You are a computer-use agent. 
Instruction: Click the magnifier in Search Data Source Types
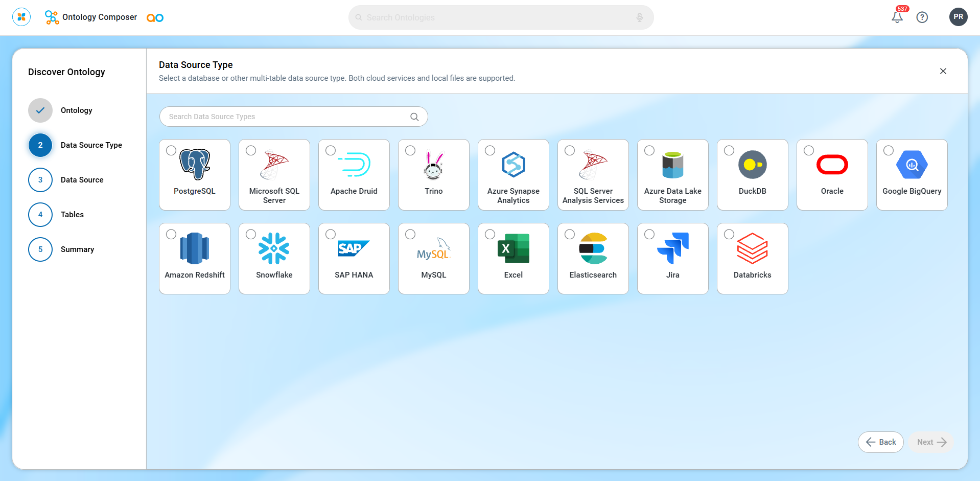[x=414, y=117]
